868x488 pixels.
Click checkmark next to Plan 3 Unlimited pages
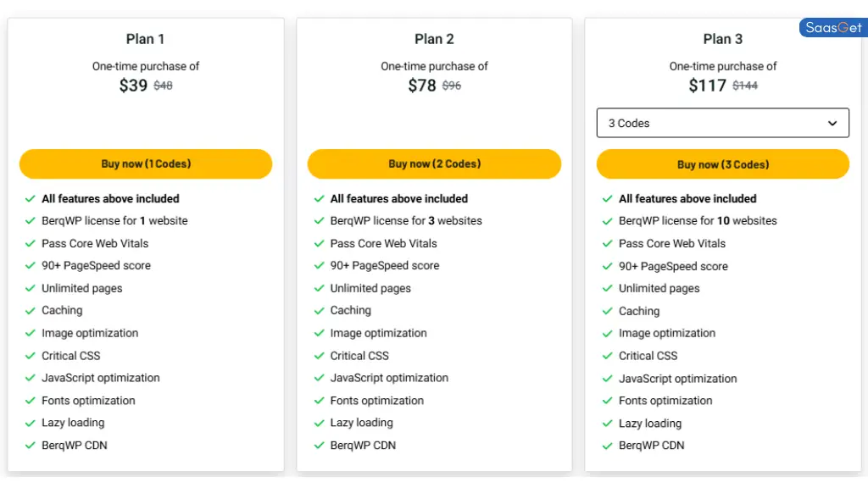[x=607, y=288]
